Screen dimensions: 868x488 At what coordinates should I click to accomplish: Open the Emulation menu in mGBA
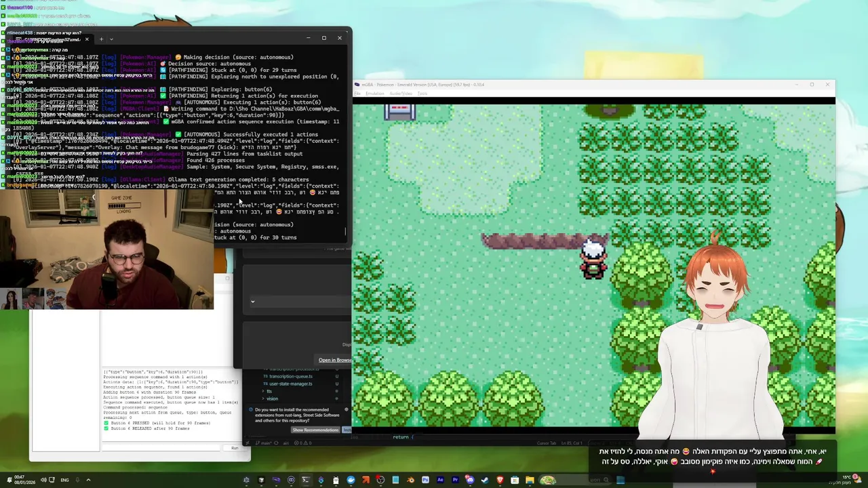375,94
